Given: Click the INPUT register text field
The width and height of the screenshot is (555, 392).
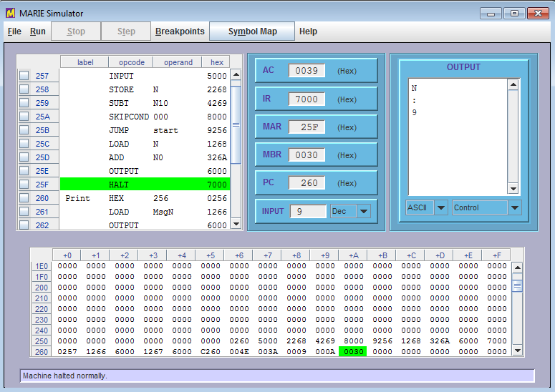Looking at the screenshot, I should click(308, 211).
